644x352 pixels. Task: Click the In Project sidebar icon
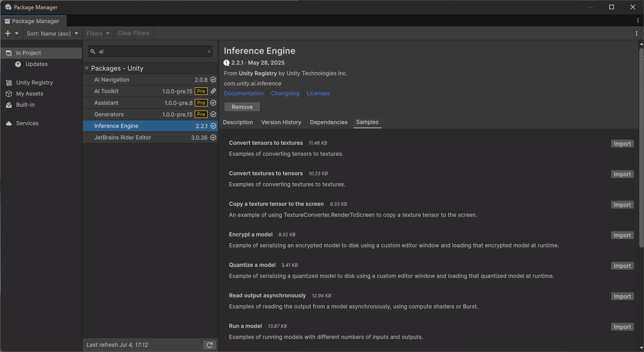point(8,53)
